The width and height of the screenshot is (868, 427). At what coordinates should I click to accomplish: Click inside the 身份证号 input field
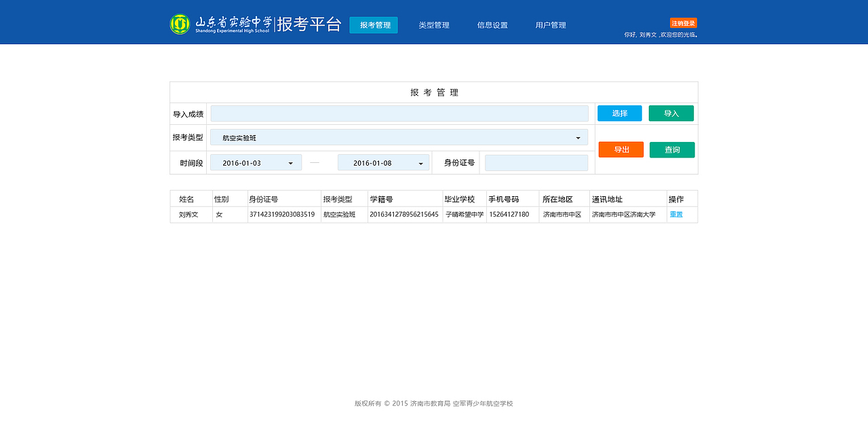coord(536,162)
